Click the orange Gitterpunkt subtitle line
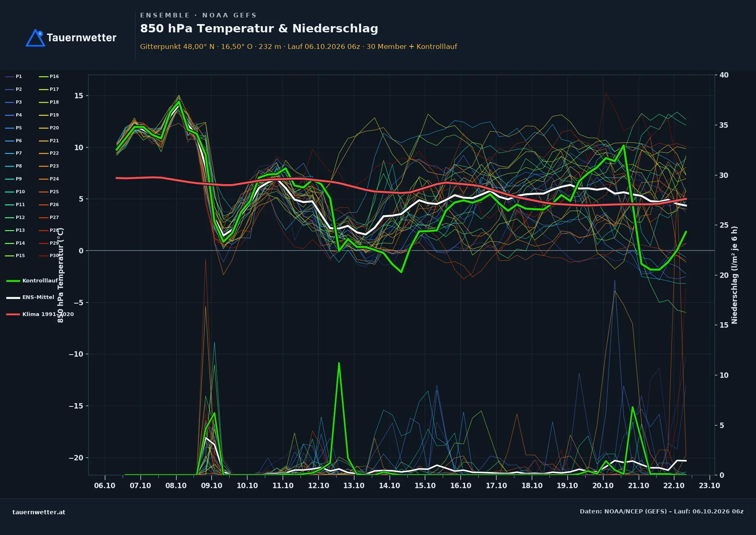Viewport: 756px width, 535px height. click(298, 46)
